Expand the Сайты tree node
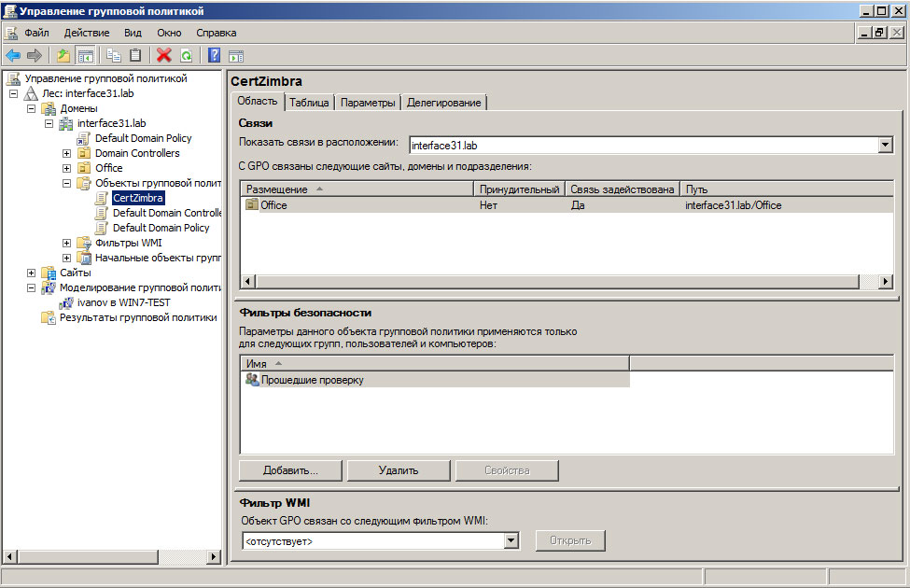Viewport: 910px width, 588px height. (x=32, y=273)
